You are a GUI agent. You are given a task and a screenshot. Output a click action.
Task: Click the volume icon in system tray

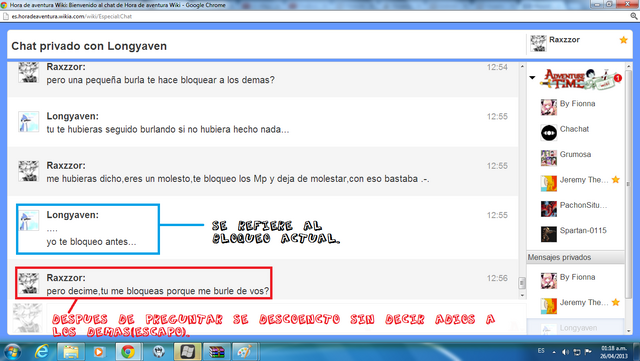(566, 352)
